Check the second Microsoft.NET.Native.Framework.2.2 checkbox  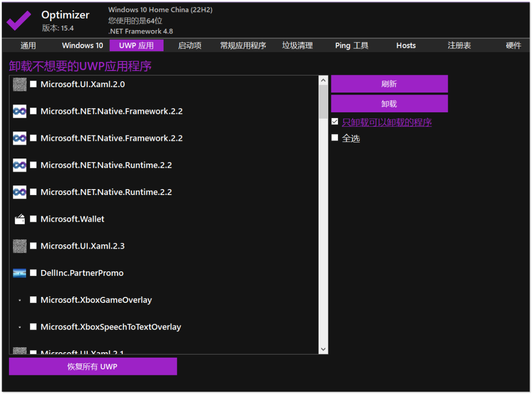[x=33, y=138]
